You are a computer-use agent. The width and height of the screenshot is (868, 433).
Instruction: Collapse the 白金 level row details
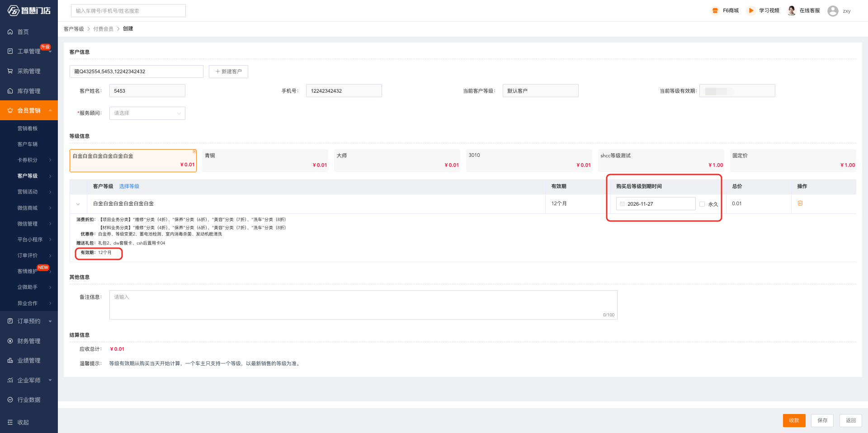click(x=78, y=204)
